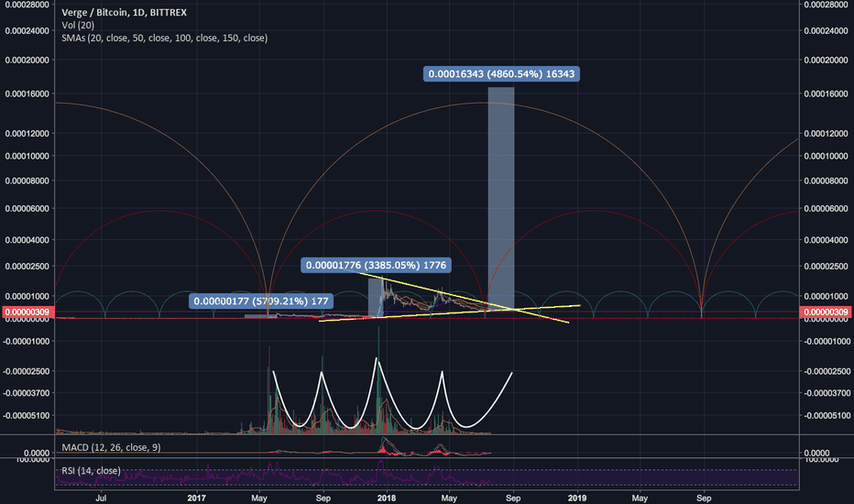Click -0.00002500 on the right price scale
The image size is (854, 504).
(x=827, y=371)
